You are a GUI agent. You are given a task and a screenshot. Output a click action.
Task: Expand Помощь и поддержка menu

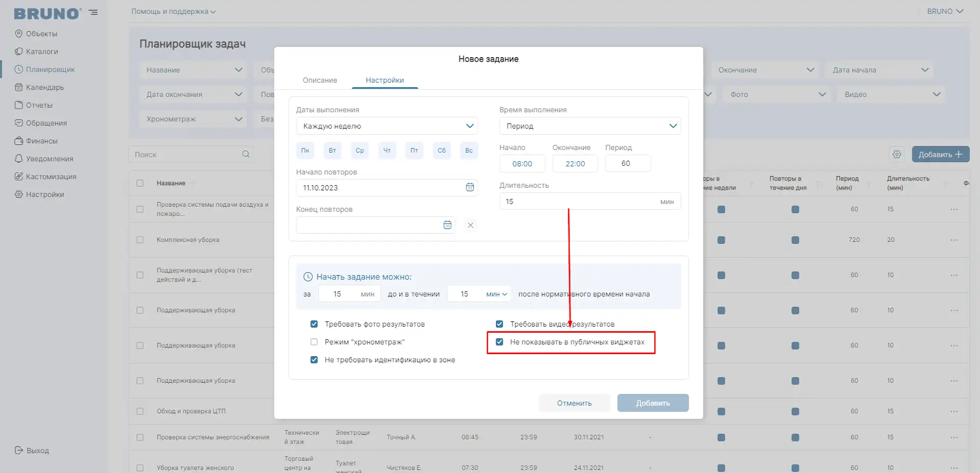tap(174, 11)
